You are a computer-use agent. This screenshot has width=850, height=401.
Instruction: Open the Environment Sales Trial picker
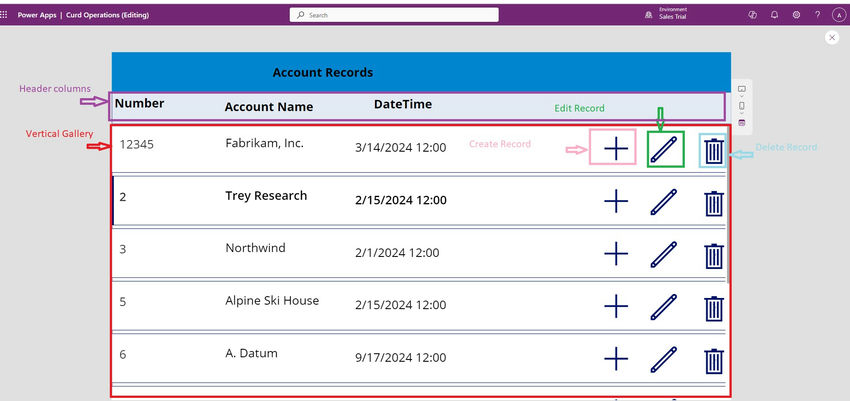[x=670, y=15]
